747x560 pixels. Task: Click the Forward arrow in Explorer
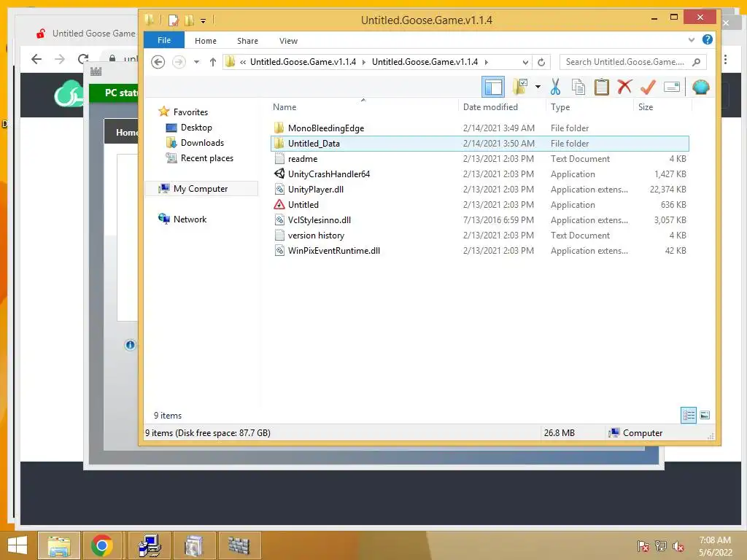[179, 62]
